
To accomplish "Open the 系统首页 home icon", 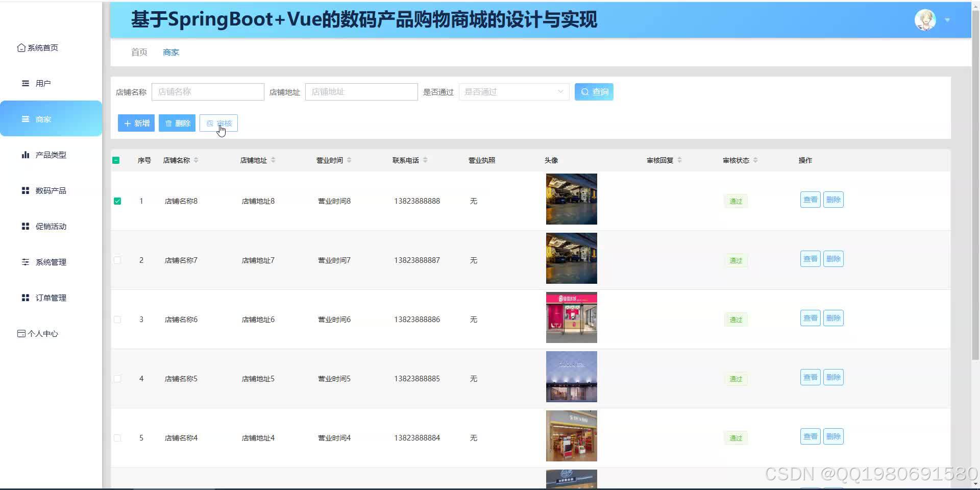I will 21,47.
